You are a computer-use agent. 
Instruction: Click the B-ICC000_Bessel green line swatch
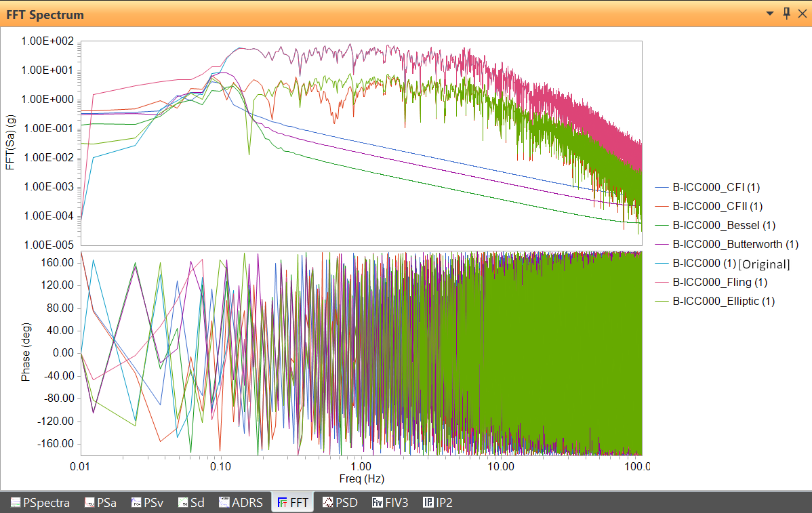click(x=662, y=225)
